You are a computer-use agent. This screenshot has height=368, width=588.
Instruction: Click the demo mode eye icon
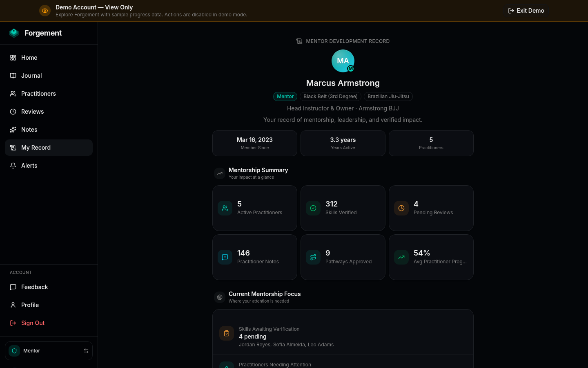(45, 11)
